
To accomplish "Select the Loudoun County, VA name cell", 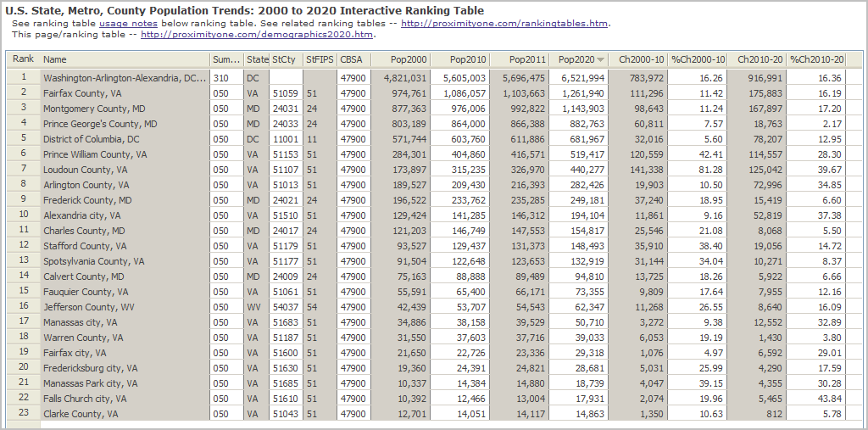I will (85, 170).
